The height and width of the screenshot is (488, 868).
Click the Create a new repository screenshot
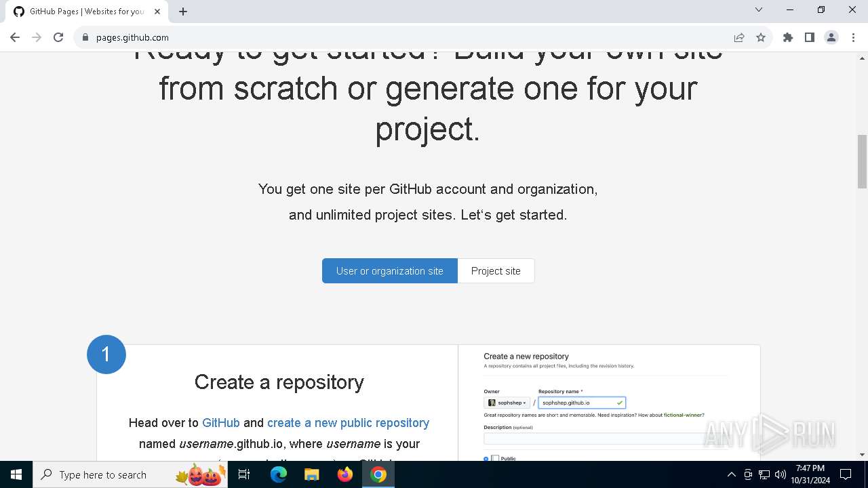609,403
